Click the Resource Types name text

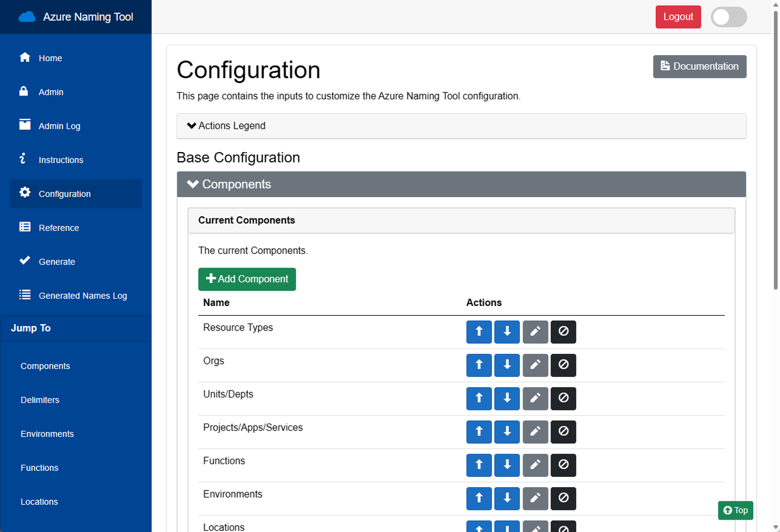tap(238, 327)
